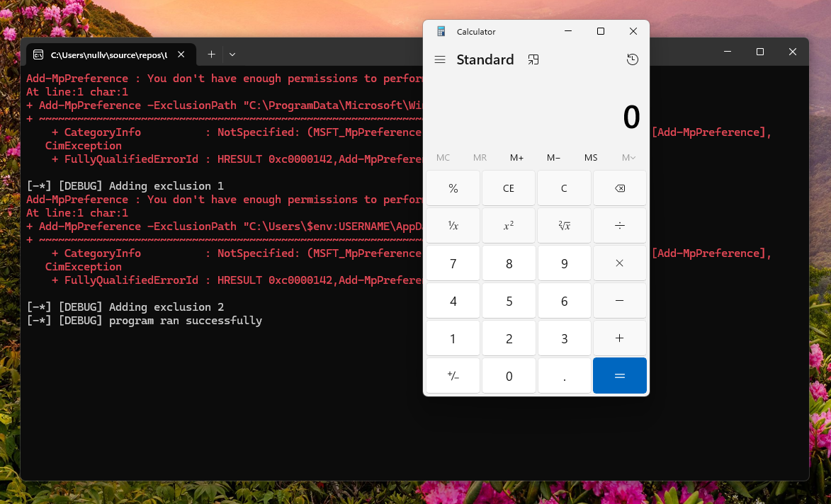This screenshot has height=504, width=831.
Task: Click the terminal tab console icon
Action: tap(38, 55)
